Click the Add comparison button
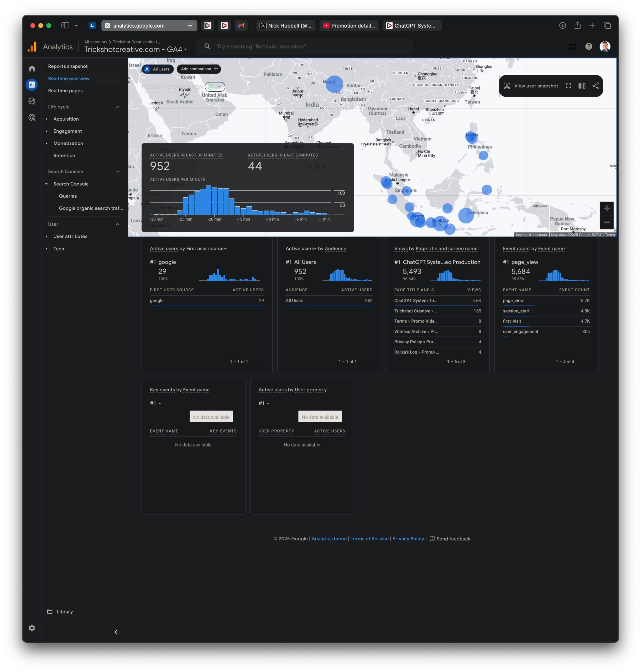This screenshot has width=641, height=672. click(199, 69)
